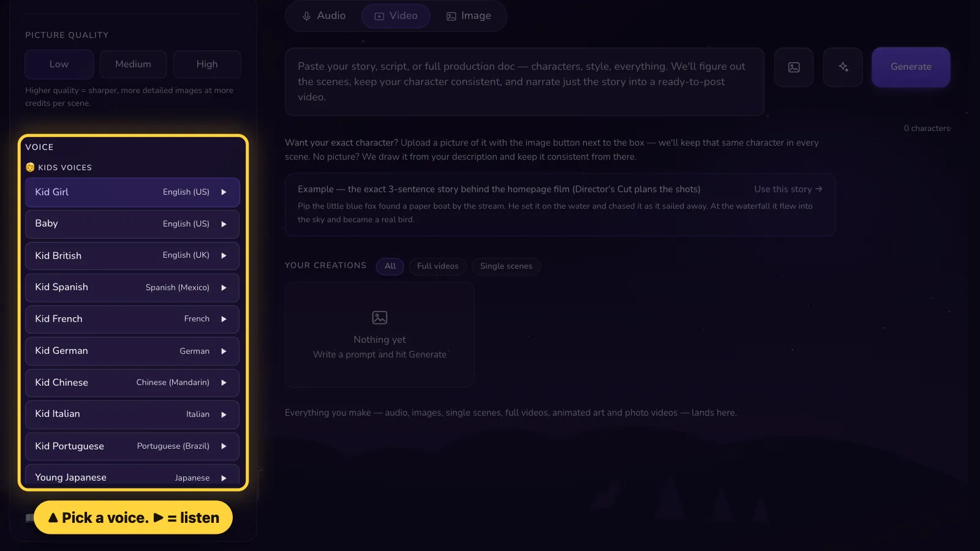Image resolution: width=980 pixels, height=551 pixels.
Task: Listen to the Kid French voice
Action: coord(224,319)
